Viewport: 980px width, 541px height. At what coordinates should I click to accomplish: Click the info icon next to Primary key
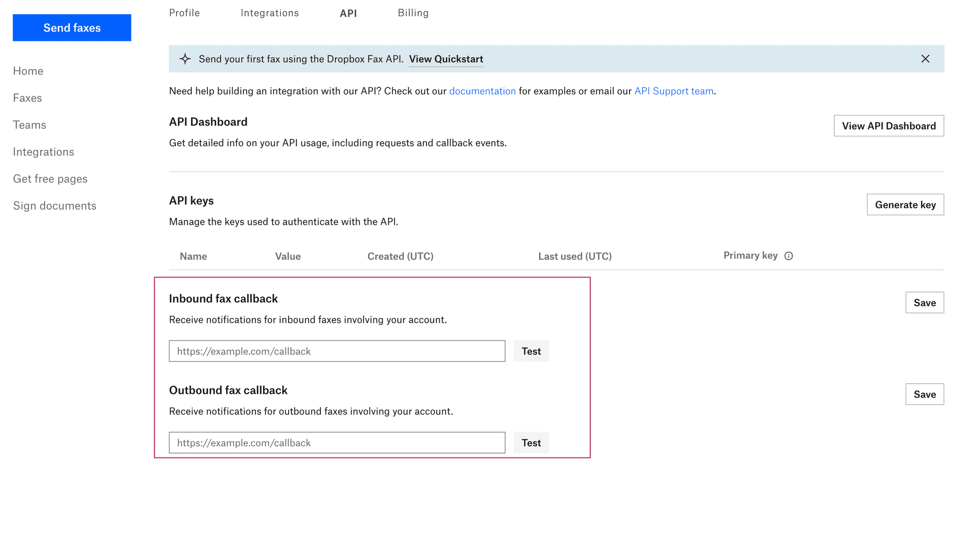(789, 256)
